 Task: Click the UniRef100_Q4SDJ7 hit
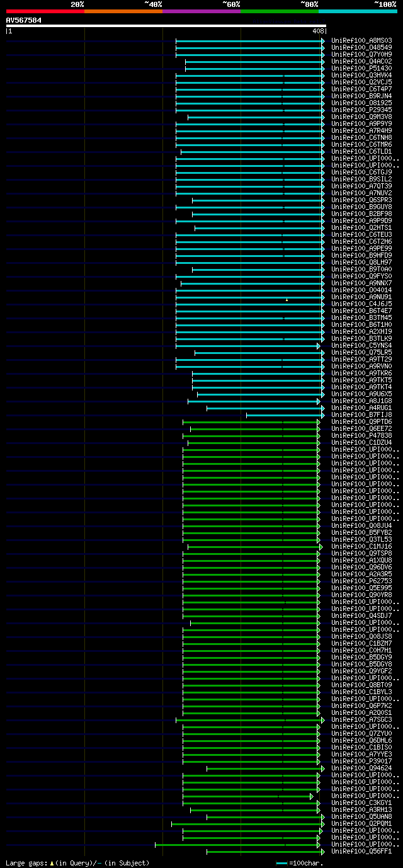(361, 615)
